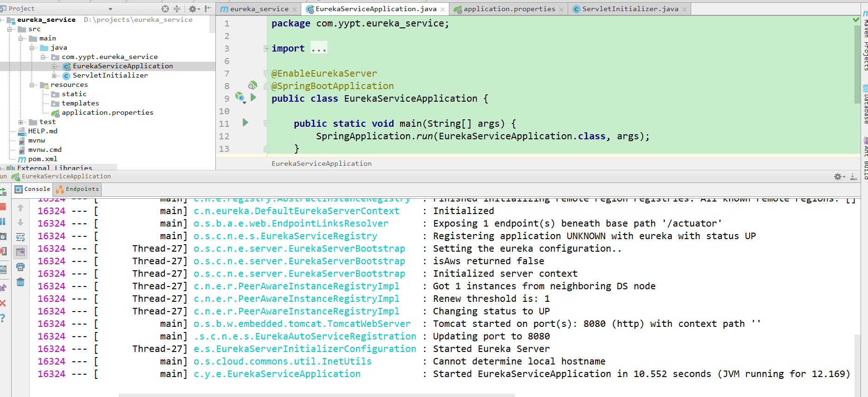Screen dimensions: 868x397
Task: Click Restore Layout icon in Run toolbar
Action: click(3, 269)
